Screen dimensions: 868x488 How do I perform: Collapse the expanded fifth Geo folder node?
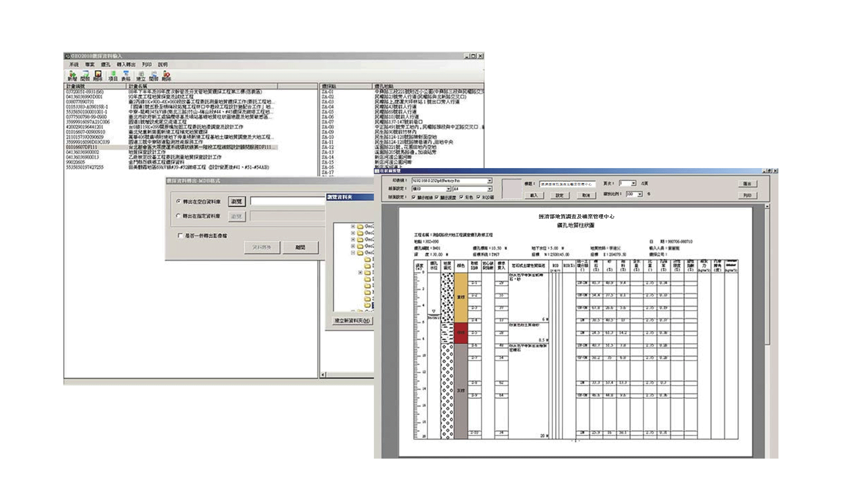(353, 253)
